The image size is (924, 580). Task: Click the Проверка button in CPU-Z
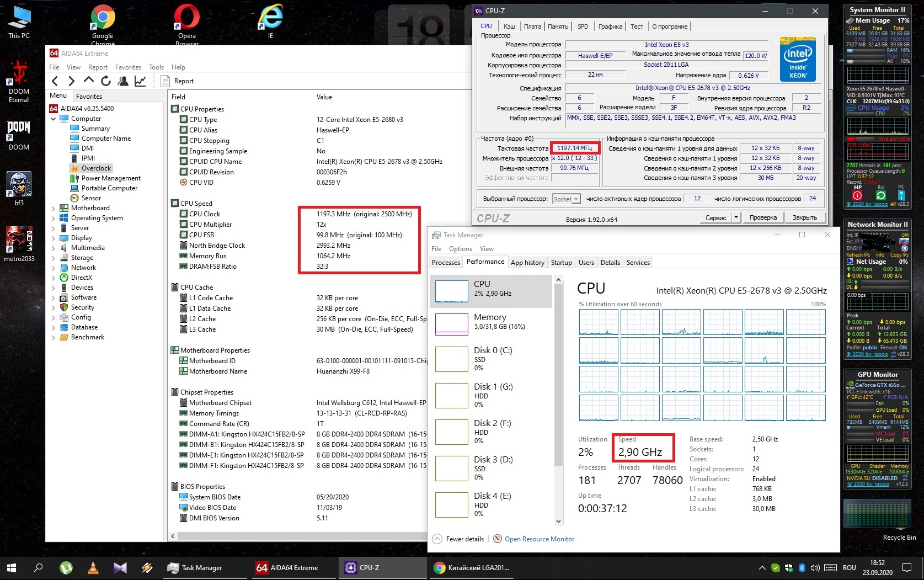coord(763,217)
